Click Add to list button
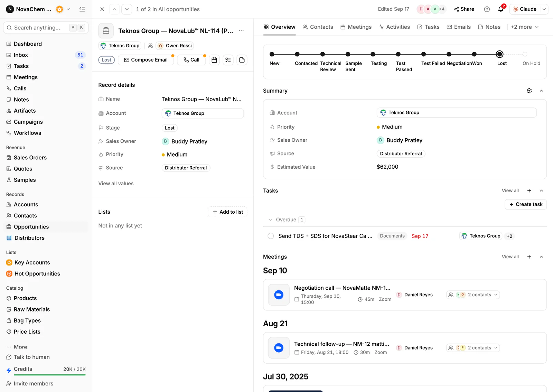The image size is (553, 392). click(228, 212)
